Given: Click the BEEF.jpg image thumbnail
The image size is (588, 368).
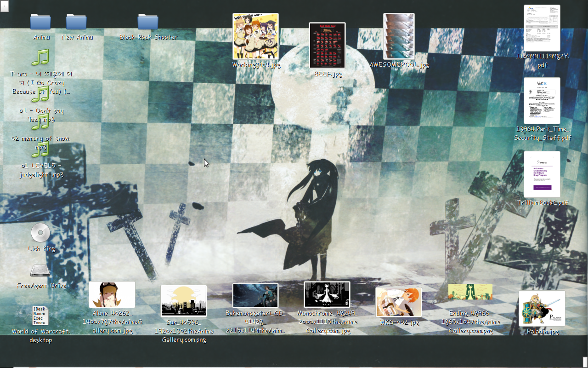Looking at the screenshot, I should click(x=327, y=46).
